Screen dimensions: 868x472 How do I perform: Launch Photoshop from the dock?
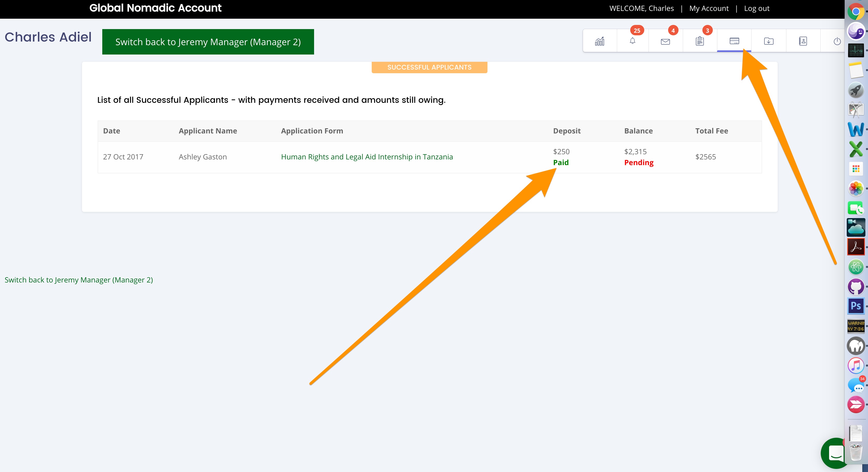[856, 306]
